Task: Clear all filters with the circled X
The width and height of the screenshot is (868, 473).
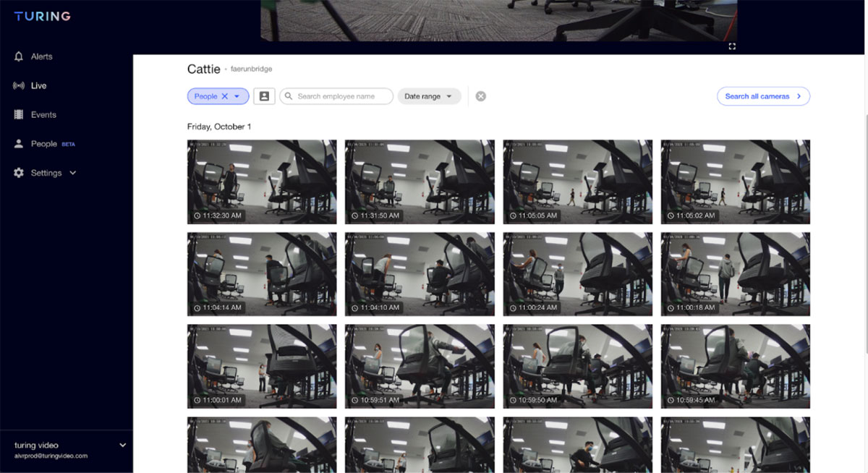Action: tap(481, 96)
